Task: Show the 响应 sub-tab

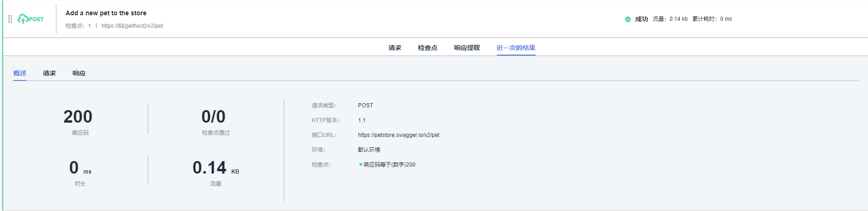Action: [x=79, y=73]
